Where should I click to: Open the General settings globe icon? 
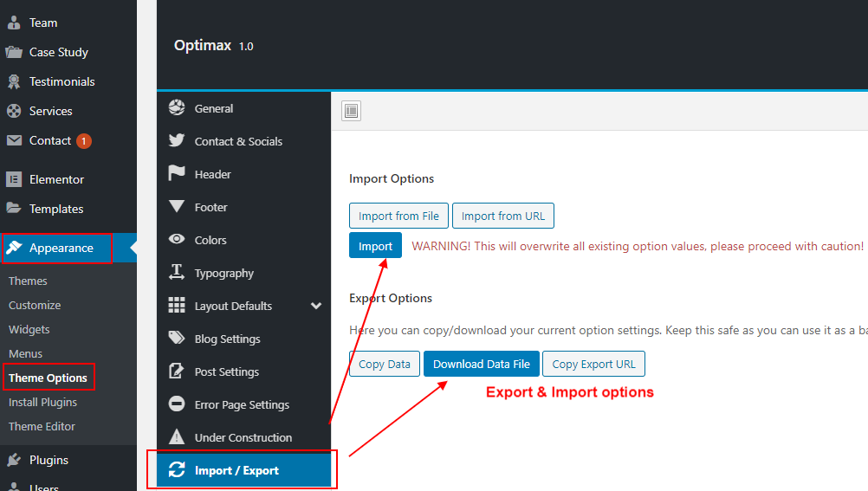pyautogui.click(x=177, y=107)
